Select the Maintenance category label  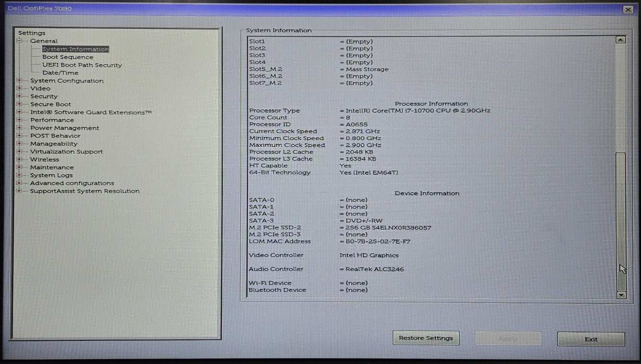pos(52,167)
